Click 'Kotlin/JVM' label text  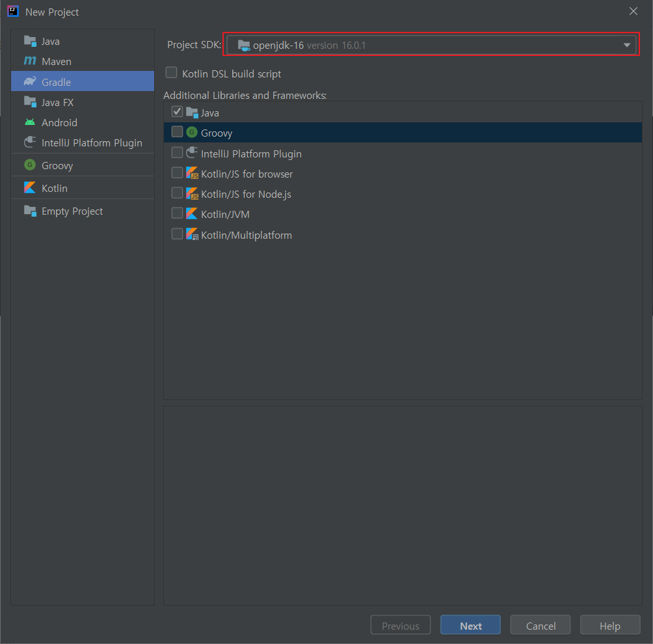coord(225,215)
